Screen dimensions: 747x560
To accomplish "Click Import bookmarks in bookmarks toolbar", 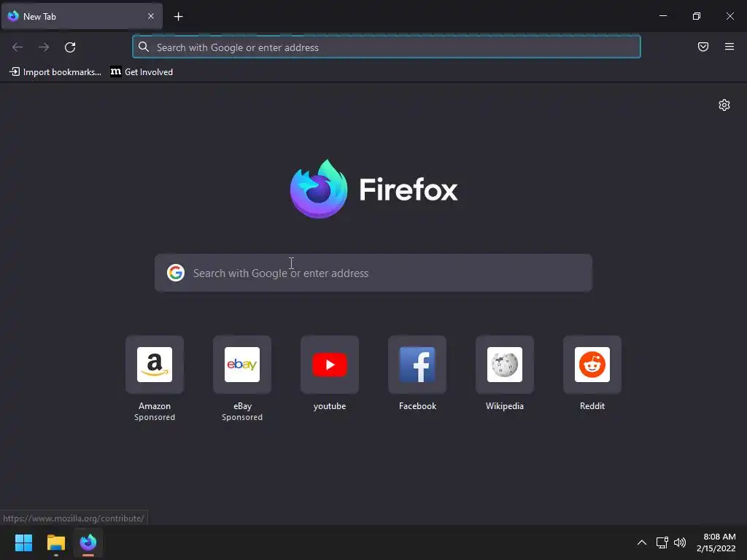I will (x=55, y=72).
